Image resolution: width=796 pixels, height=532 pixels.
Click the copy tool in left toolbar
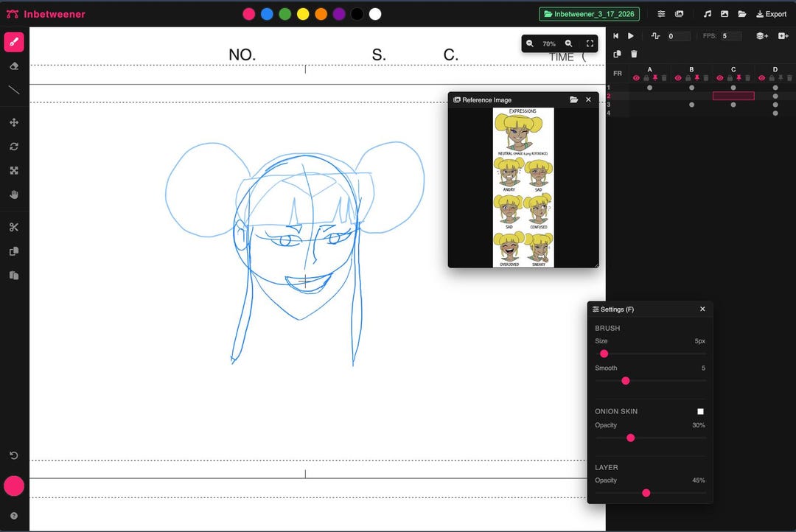click(14, 251)
